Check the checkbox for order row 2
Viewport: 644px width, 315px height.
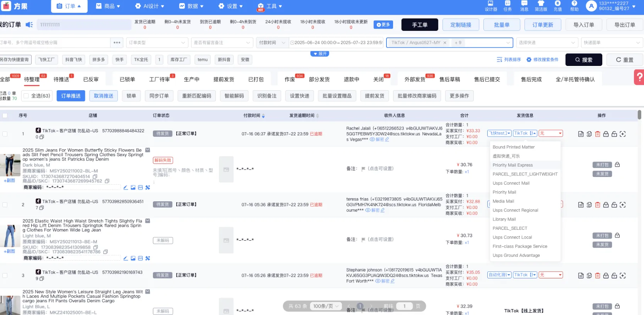[x=5, y=205]
